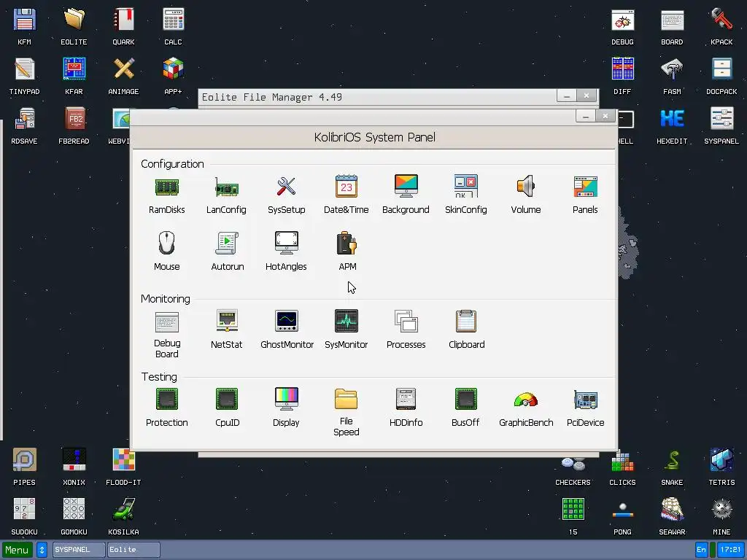
Task: Toggle the En keyboard language indicator
Action: [x=701, y=550]
